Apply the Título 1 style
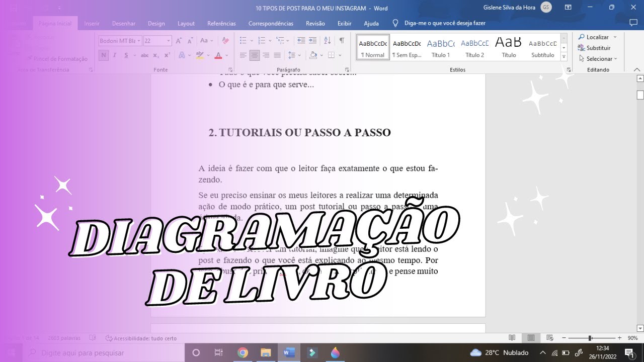 click(441, 48)
